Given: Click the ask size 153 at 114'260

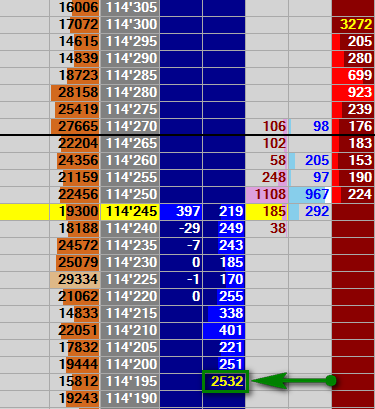Looking at the screenshot, I should [x=354, y=160].
